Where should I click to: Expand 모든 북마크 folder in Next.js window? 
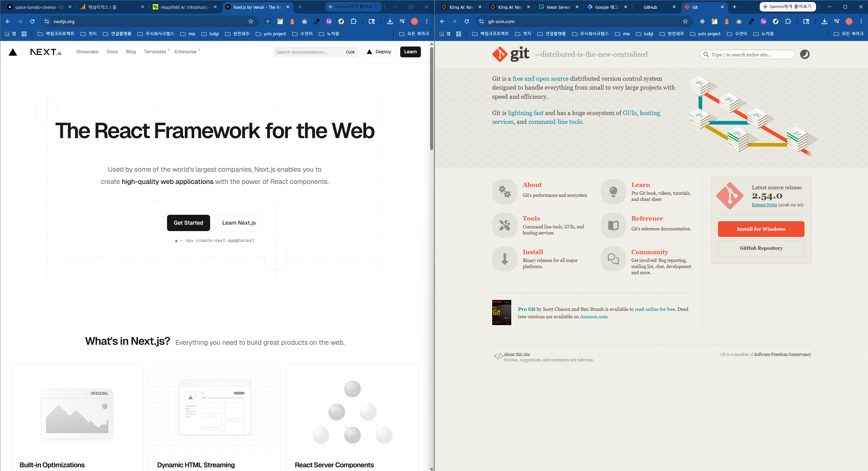[x=414, y=34]
